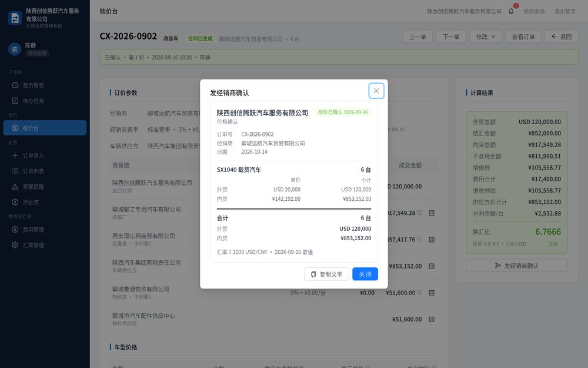Click the blue 关闭 button
Screen dimensions: 588x368
[x=365, y=274]
